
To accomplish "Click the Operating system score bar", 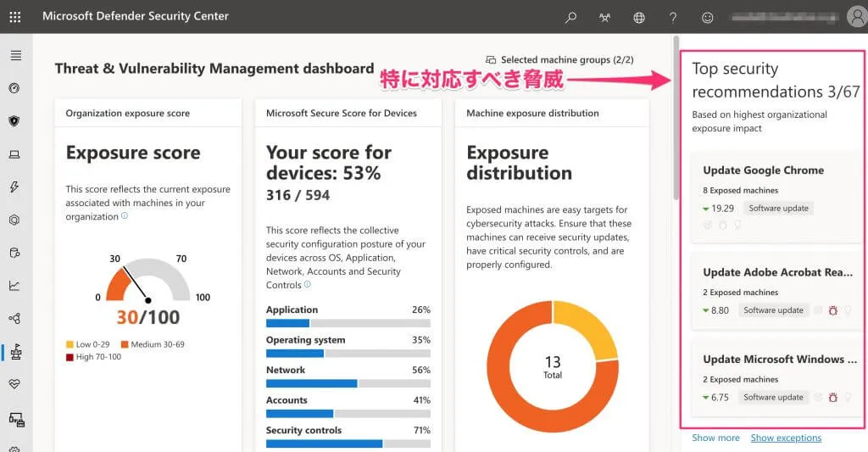I will [348, 354].
